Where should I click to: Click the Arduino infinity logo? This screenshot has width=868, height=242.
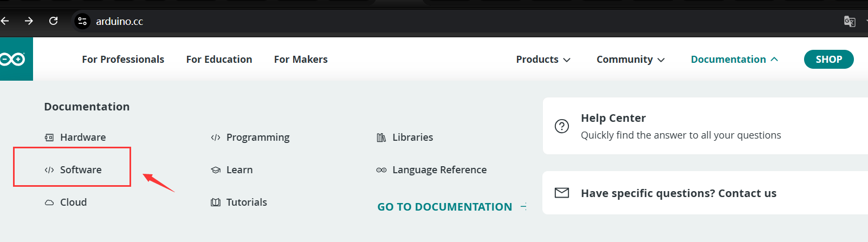click(13, 59)
